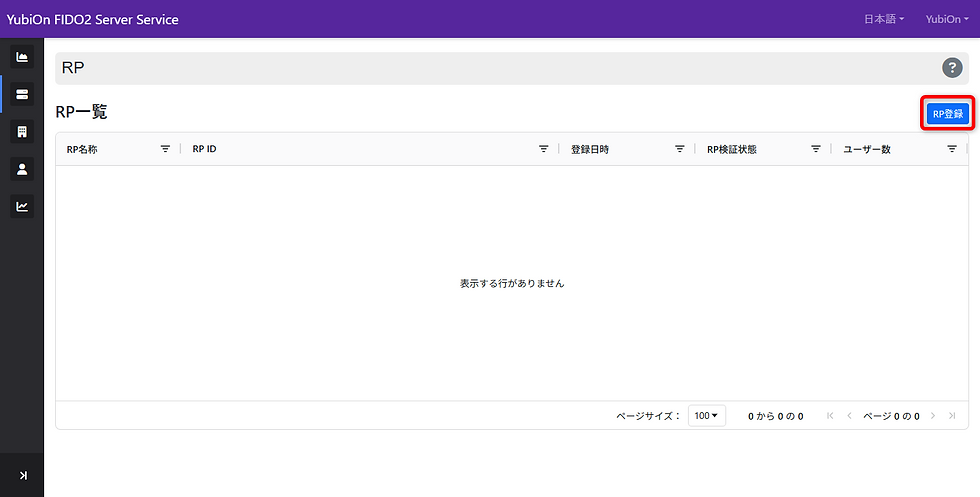Viewport: 980px width, 497px height.
Task: Open filter menu for RP名称 column
Action: [x=165, y=149]
